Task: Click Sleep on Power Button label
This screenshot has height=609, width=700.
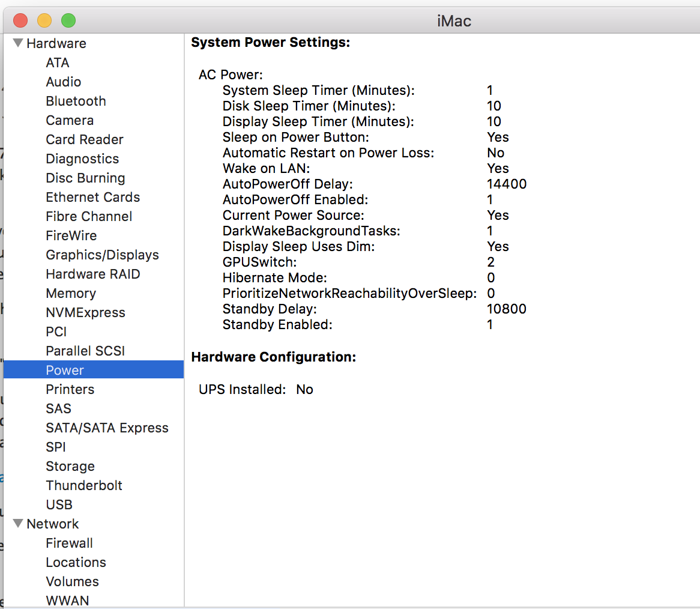Action: (296, 137)
